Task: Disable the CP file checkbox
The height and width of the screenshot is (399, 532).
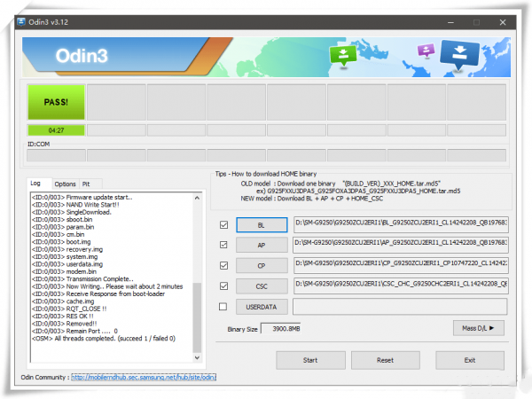Action: click(x=223, y=265)
